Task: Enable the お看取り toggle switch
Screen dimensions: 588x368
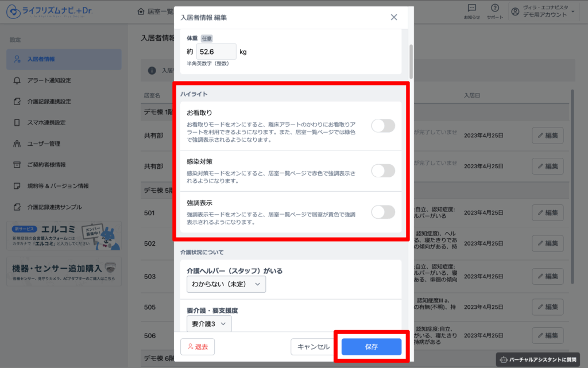Action: click(383, 126)
